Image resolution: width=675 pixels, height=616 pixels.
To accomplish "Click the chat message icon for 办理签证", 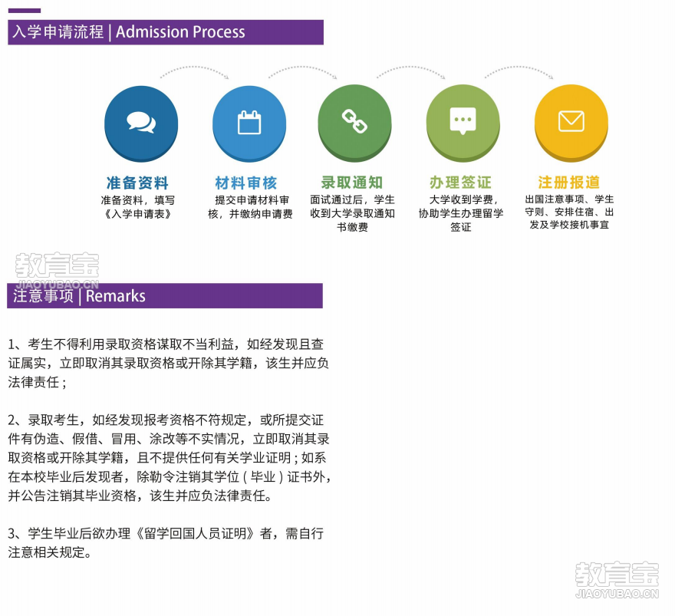I will coord(463,122).
